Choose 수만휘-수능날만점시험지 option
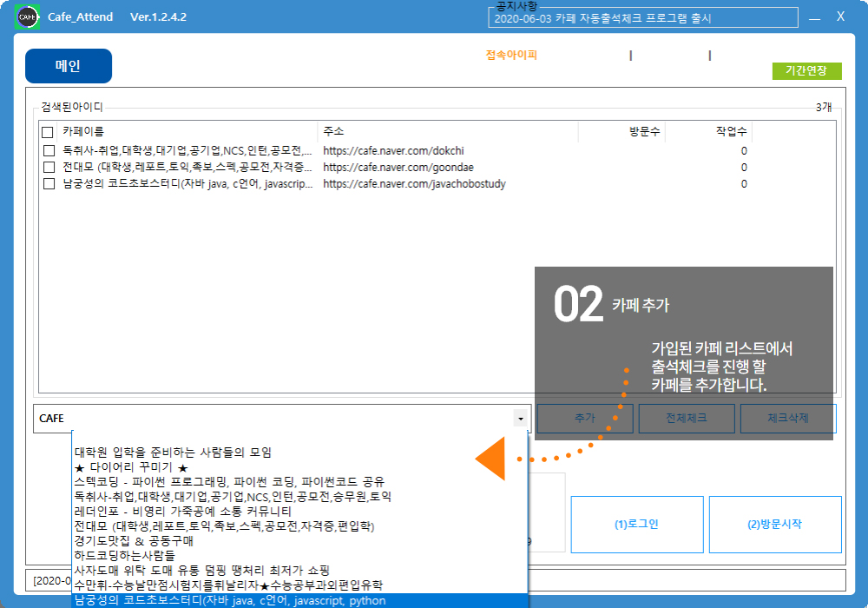Screen dimensions: 868x608 pos(300,585)
